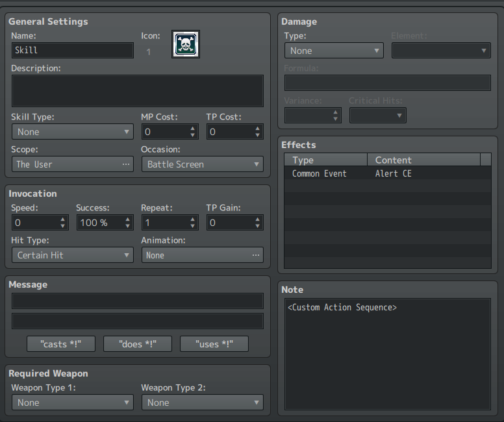Click the TP Gain value field
Screen dimensions: 504x422
click(x=234, y=223)
